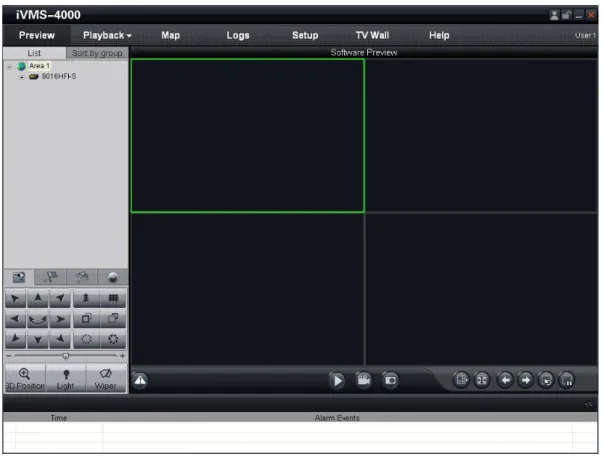
Task: Toggle the Light button
Action: (x=66, y=379)
